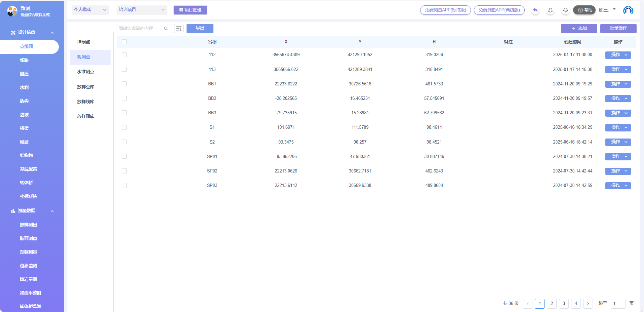Click the 致测 logo in the sidebar
The height and width of the screenshot is (312, 644).
click(12, 11)
